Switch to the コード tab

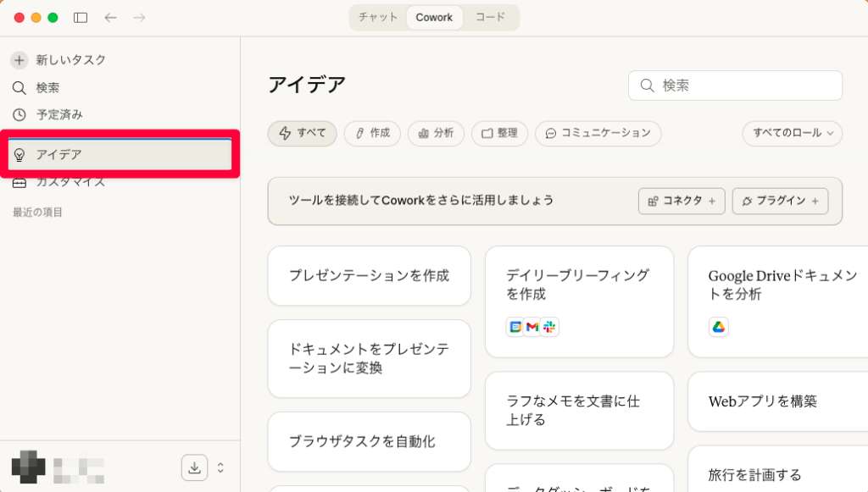[490, 16]
